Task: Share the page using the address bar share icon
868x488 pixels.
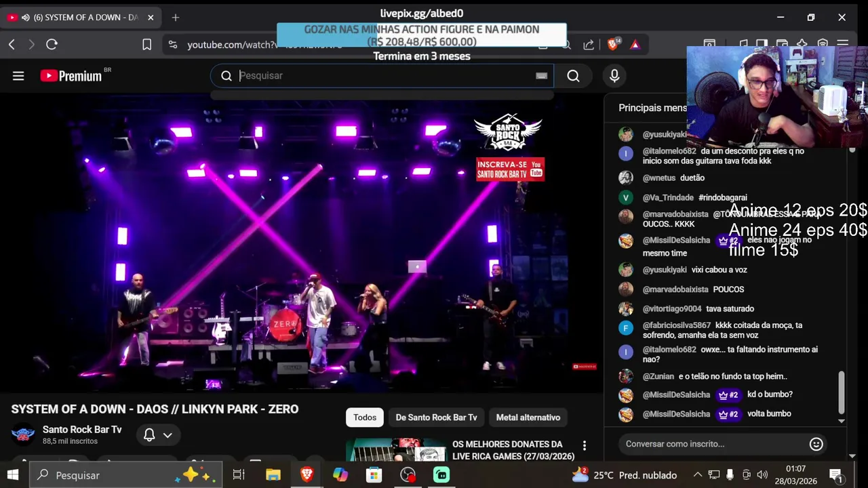Action: click(589, 45)
